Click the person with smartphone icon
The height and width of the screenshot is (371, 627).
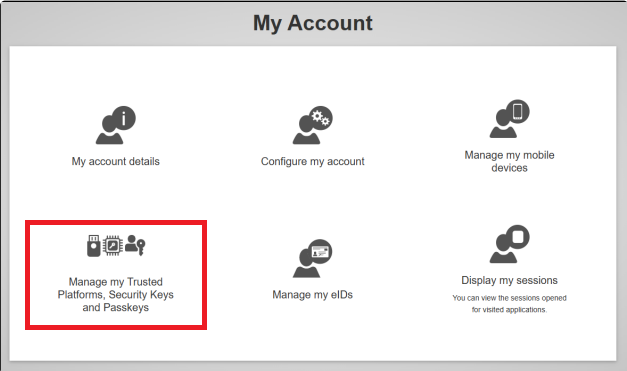(509, 119)
